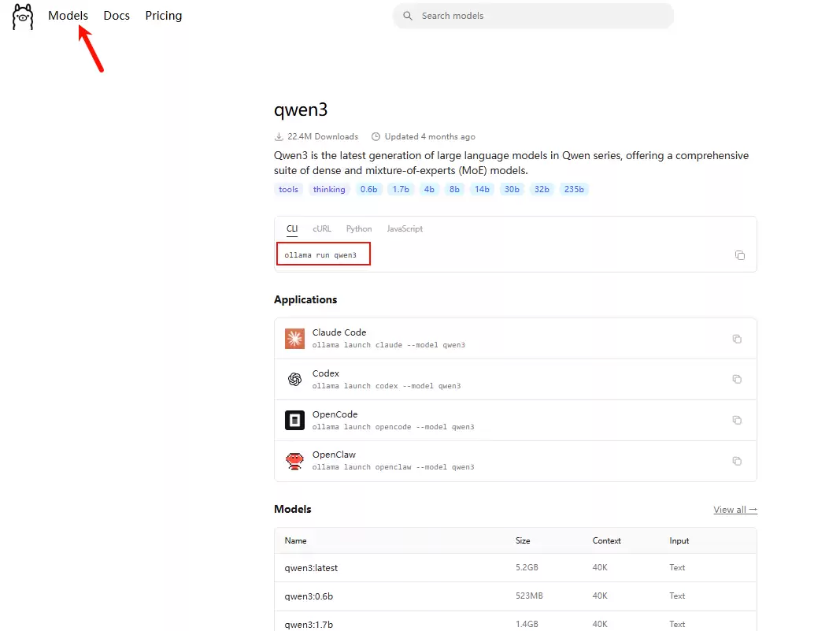The image size is (840, 631).
Task: Select the 235b size tag
Action: (573, 189)
